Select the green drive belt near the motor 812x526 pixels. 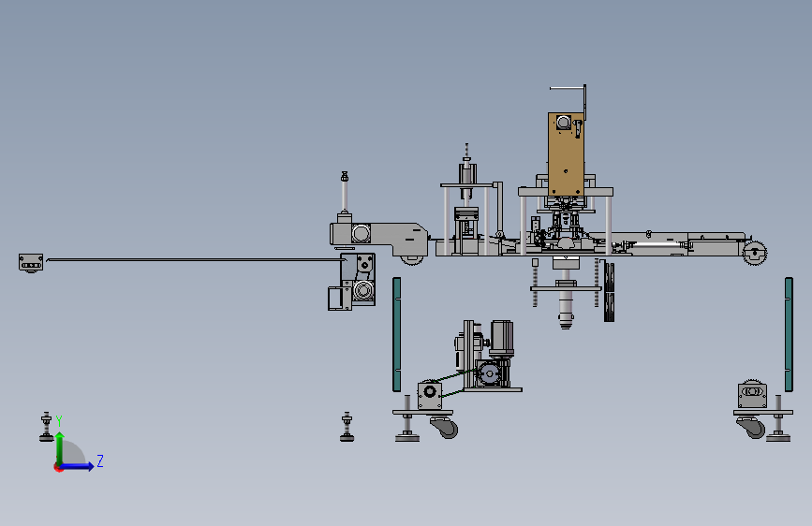(455, 383)
